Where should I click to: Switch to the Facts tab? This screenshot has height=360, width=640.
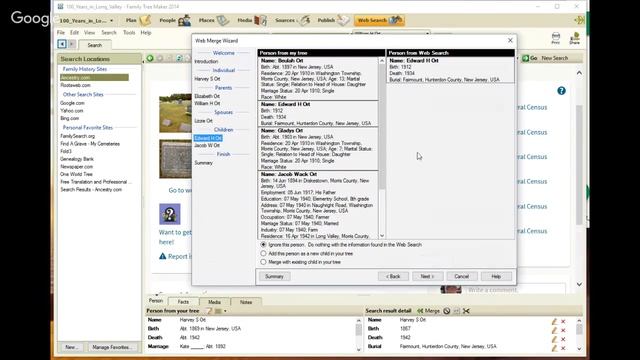pos(183,302)
